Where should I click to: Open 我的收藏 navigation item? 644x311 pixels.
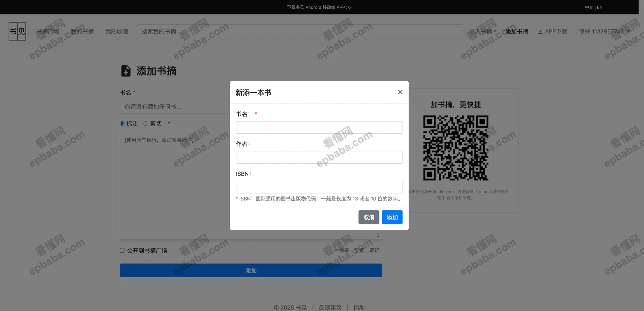117,31
